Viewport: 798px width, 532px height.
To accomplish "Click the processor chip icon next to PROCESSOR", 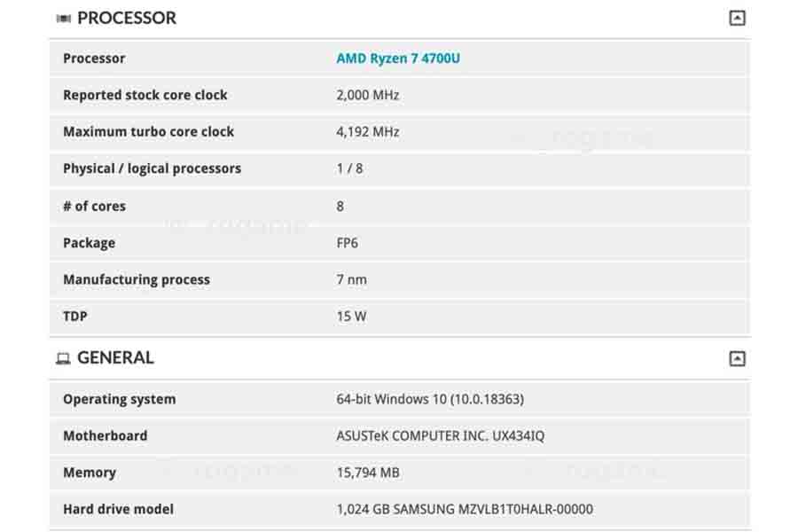I will click(63, 19).
